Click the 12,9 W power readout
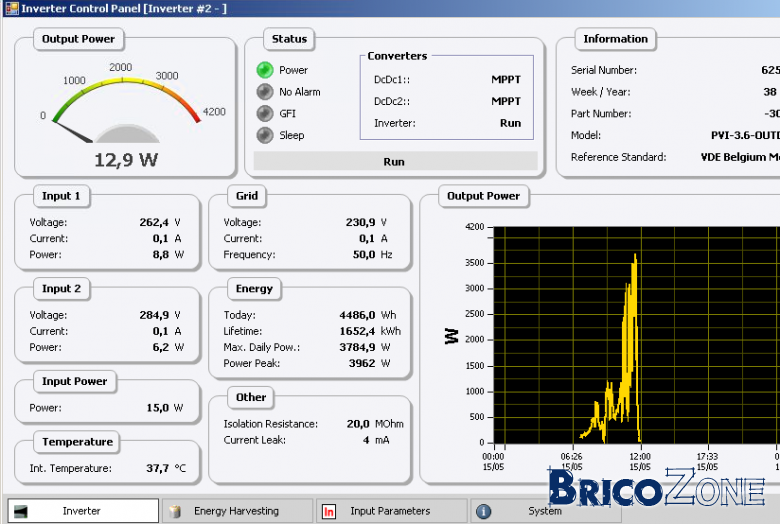Screen dimensions: 780x524 126,160
